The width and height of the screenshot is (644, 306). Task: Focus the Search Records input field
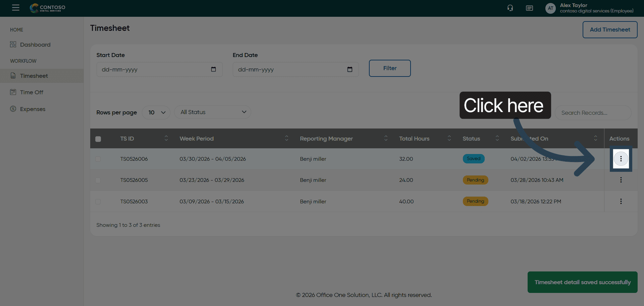click(593, 113)
